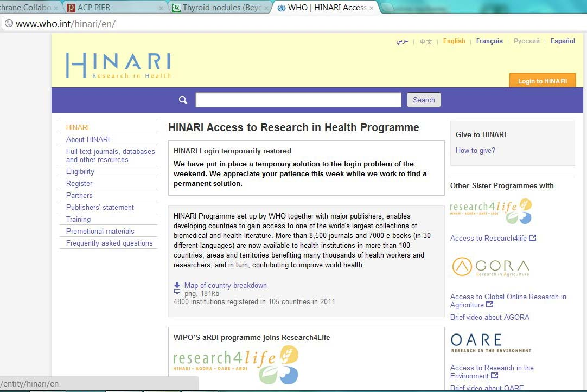The width and height of the screenshot is (587, 392).
Task: Open a new browser tab
Action: click(x=387, y=8)
